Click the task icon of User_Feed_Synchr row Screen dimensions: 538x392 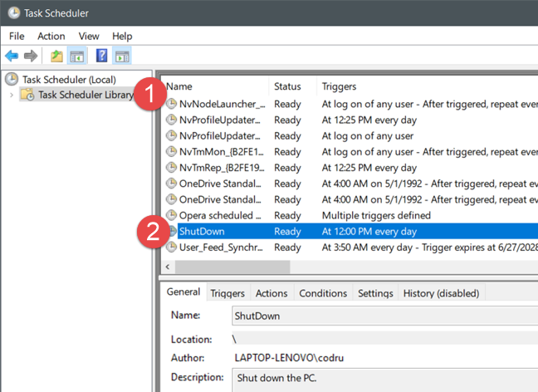pos(171,247)
